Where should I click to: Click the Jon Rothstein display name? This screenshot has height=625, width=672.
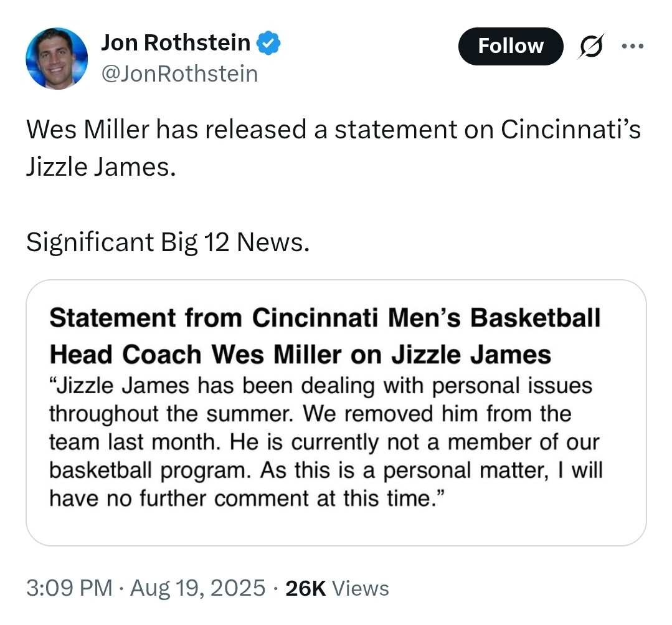coord(176,42)
